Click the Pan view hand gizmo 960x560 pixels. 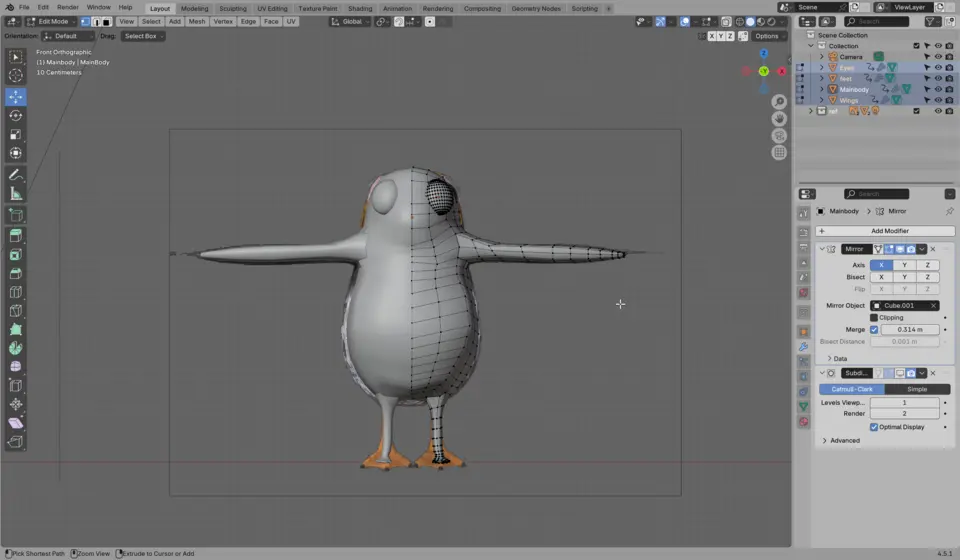click(779, 119)
